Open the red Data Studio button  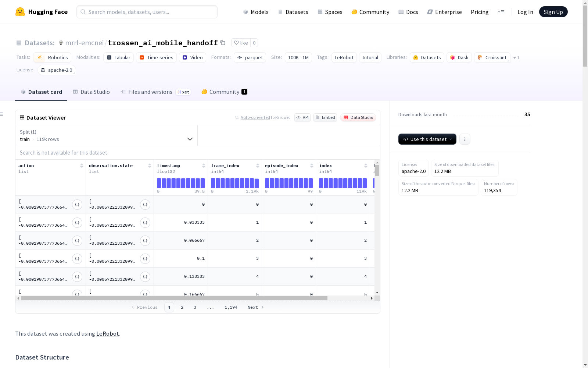(358, 117)
